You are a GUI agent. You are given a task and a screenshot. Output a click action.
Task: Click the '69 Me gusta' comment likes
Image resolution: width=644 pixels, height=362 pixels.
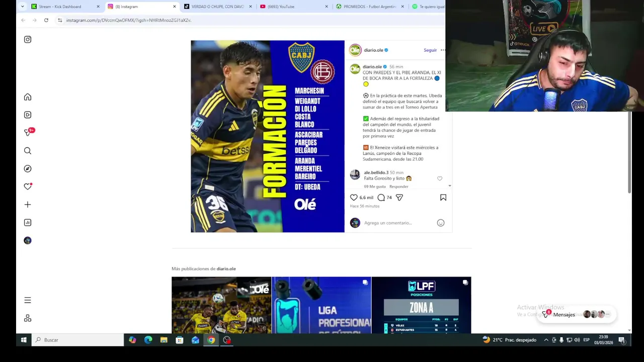click(x=374, y=187)
